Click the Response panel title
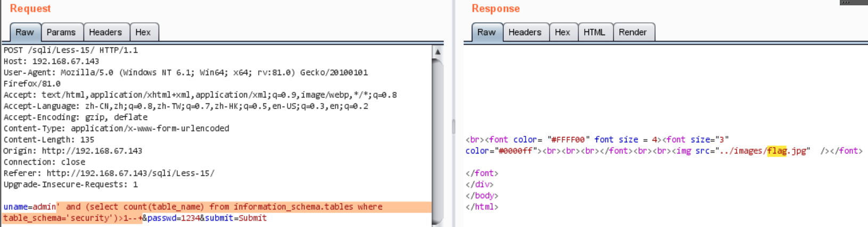 [x=496, y=9]
